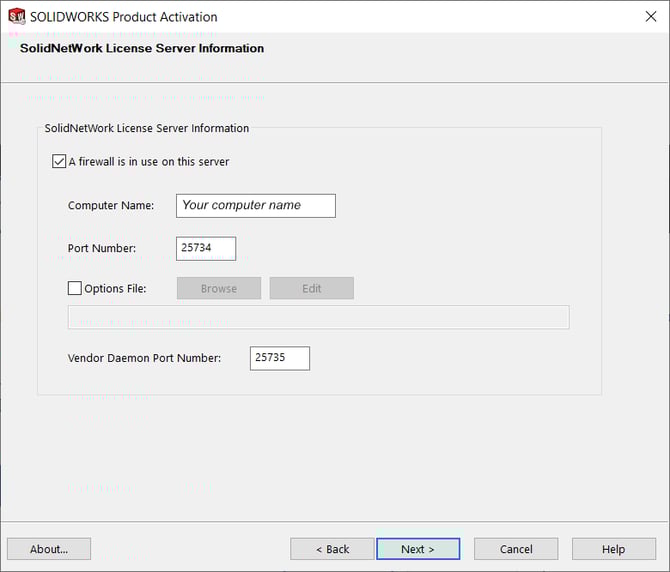Open Help for product activation
The image size is (670, 572).
pyautogui.click(x=613, y=549)
